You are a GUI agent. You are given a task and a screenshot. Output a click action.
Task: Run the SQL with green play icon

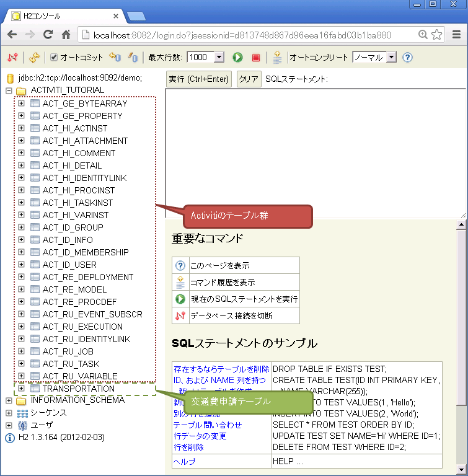[237, 57]
